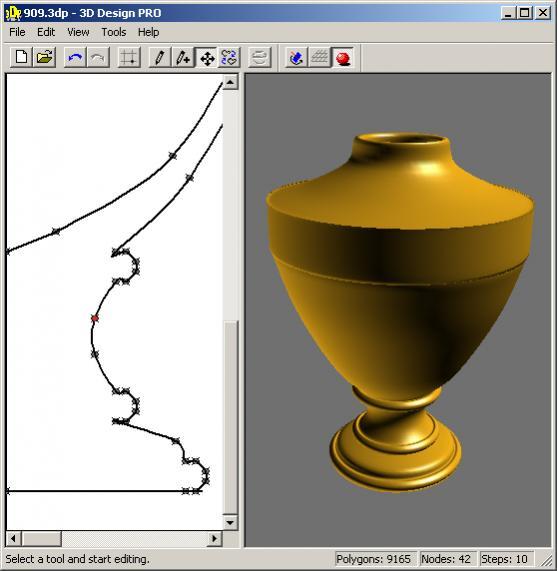Click the horizontal scroll-right arrow
Image resolution: width=557 pixels, height=571 pixels.
pyautogui.click(x=214, y=538)
